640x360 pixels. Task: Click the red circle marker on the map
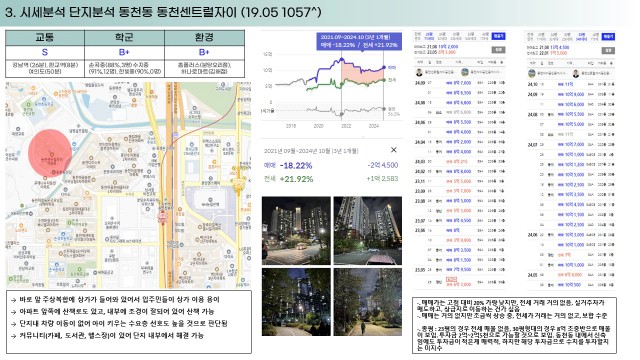point(50,153)
